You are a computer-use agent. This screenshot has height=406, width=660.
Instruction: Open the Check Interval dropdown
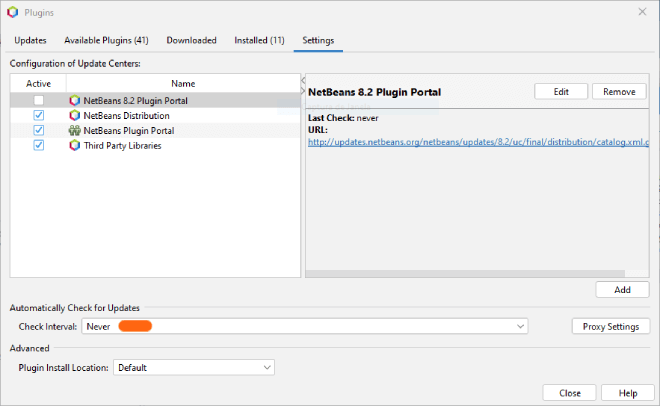coord(520,327)
